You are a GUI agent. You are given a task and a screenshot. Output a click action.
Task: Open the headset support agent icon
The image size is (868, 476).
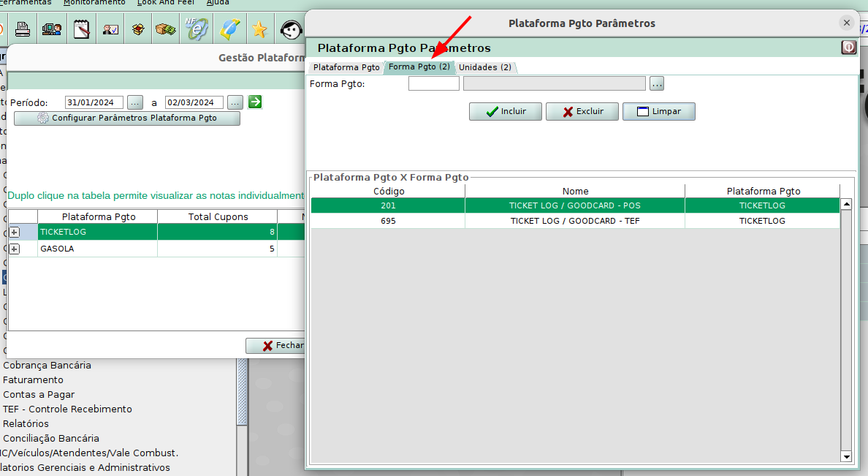292,30
